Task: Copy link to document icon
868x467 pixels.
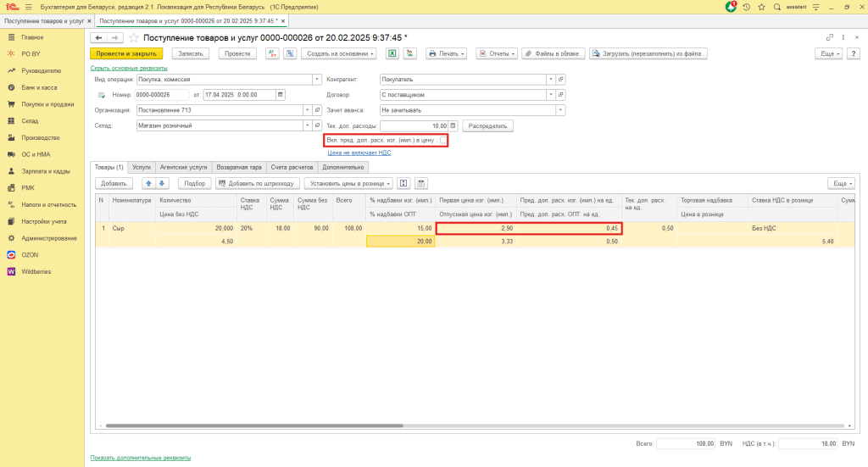Action: click(x=829, y=37)
